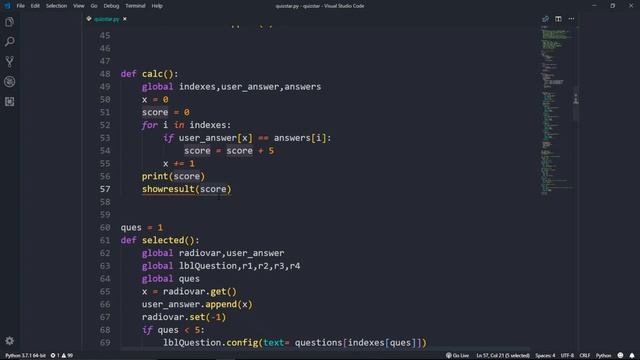640x360 pixels.
Task: Click 'for i in indexes:' line
Action: pyautogui.click(x=186, y=125)
